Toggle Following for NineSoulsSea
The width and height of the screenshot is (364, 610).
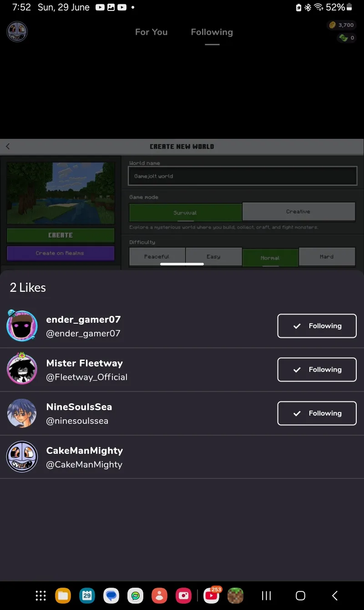317,413
